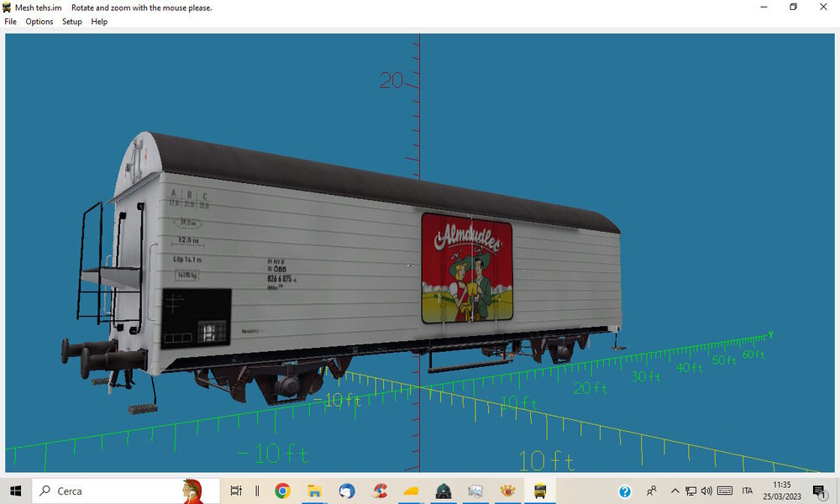The height and width of the screenshot is (504, 840).
Task: Switch the ITA input language indicator
Action: [x=748, y=491]
